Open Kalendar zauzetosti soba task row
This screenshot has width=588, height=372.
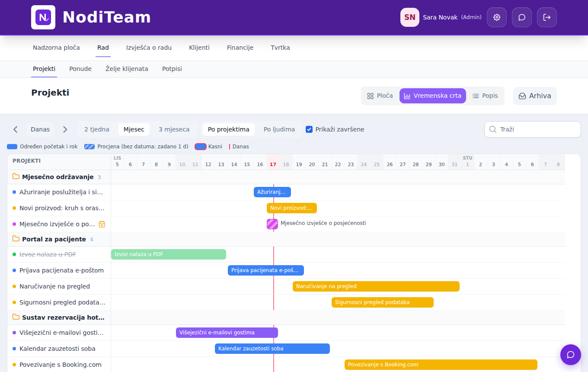tap(59, 349)
